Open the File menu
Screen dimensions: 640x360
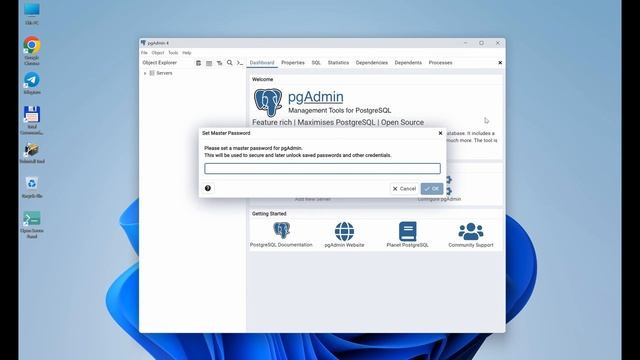pos(144,53)
